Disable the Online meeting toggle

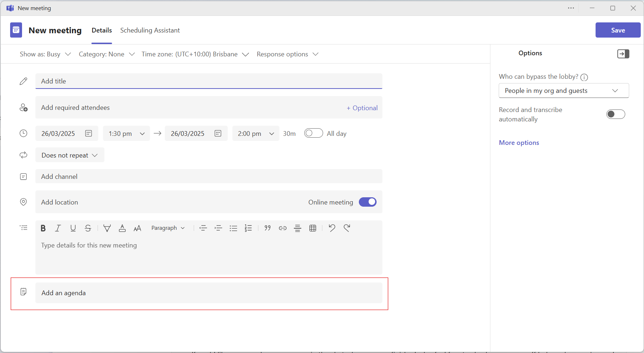368,202
